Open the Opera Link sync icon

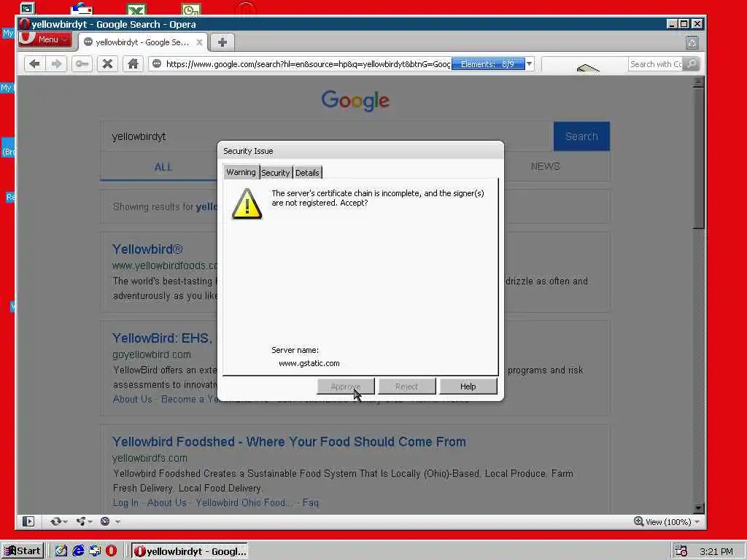tap(55, 521)
